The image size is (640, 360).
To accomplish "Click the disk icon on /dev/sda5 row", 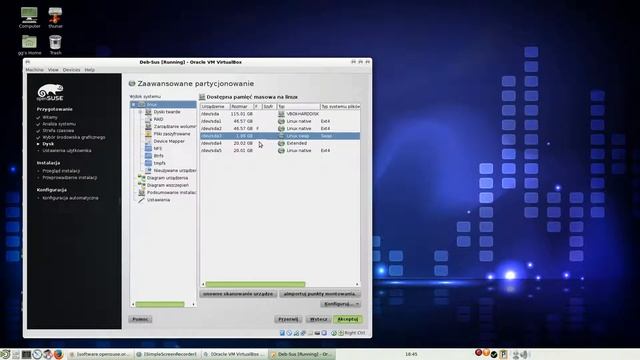I will [281, 151].
